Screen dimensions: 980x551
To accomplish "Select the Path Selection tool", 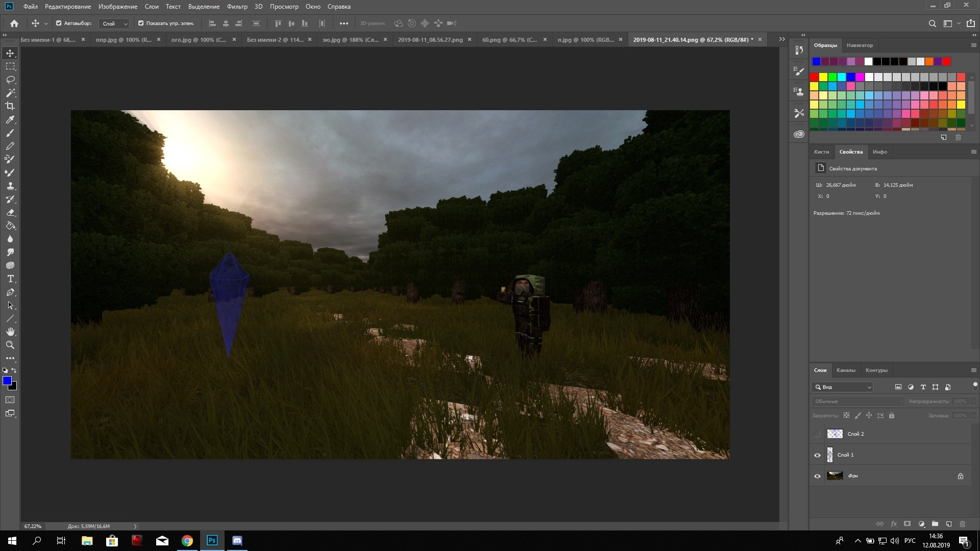I will 10,306.
